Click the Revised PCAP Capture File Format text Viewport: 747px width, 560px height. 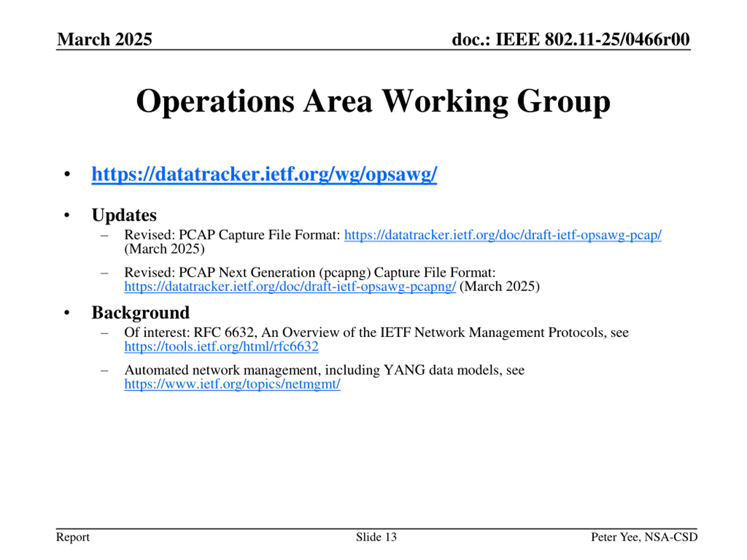tap(232, 235)
